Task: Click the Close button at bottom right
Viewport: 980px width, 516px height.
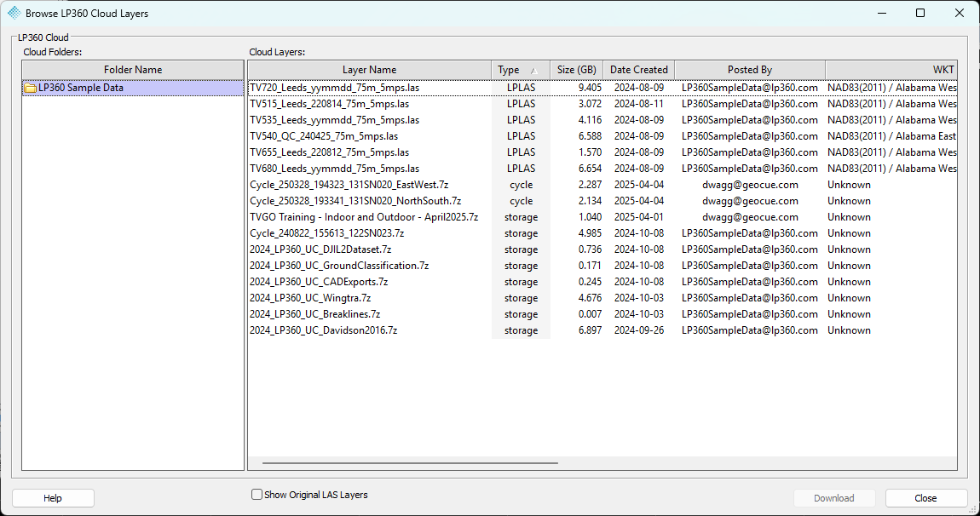Action: point(925,498)
